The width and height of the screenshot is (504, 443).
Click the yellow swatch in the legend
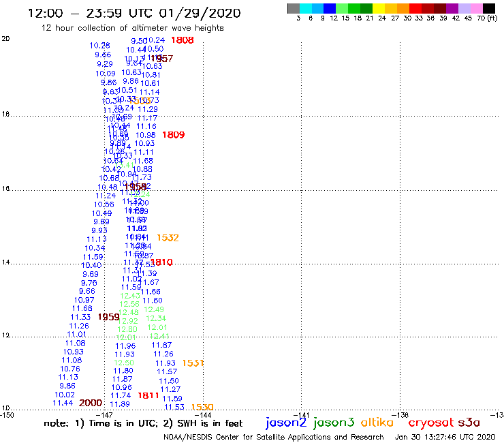click(x=379, y=8)
